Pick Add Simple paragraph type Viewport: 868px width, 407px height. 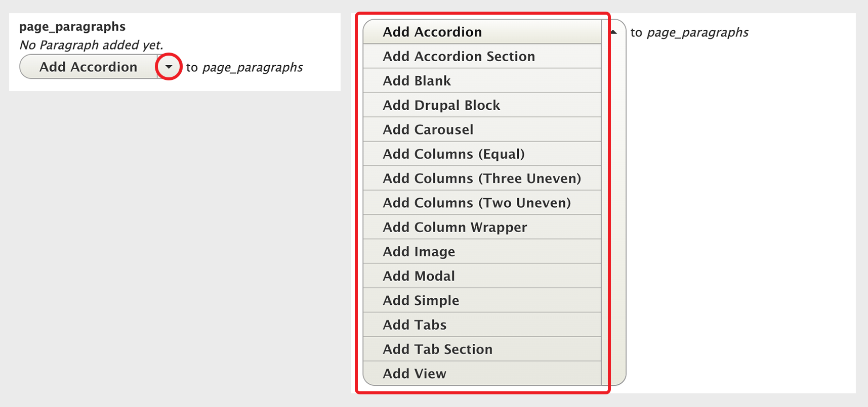(x=482, y=300)
